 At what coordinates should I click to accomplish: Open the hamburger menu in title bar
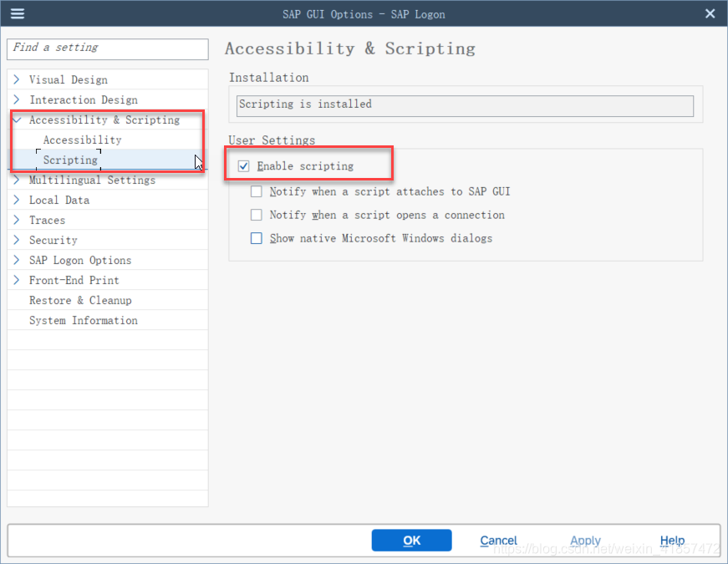18,14
